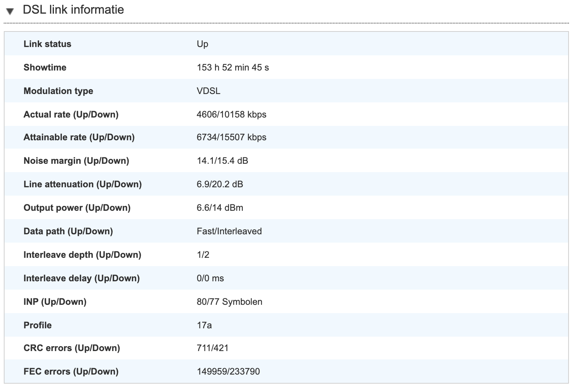Click the Actual rate (Up/Down) label
This screenshot has width=575, height=392.
(x=71, y=114)
